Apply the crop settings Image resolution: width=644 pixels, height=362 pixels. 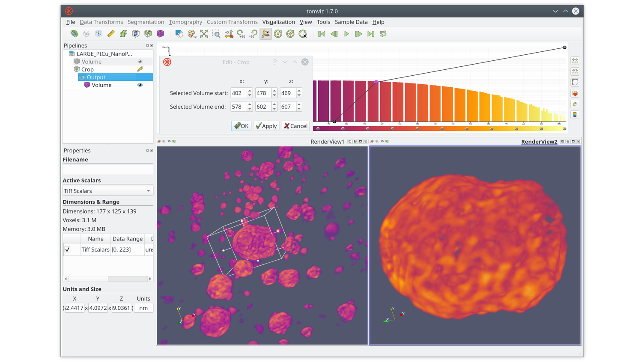click(x=266, y=126)
